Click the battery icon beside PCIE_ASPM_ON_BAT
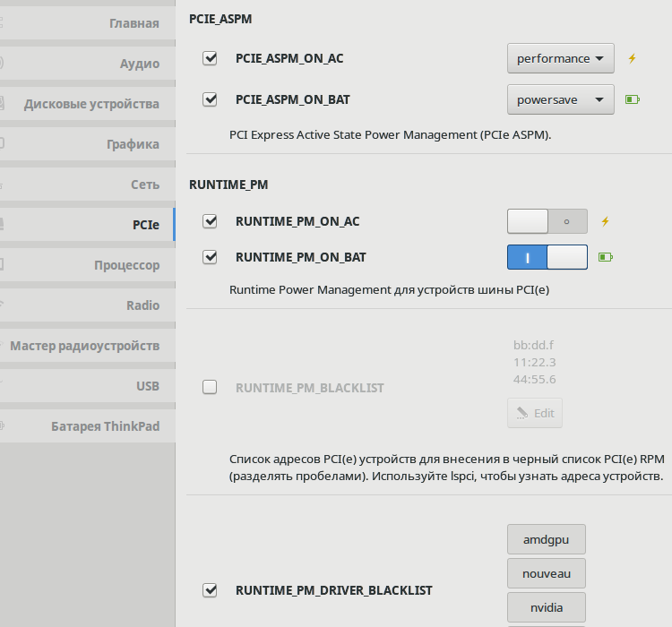 [633, 99]
